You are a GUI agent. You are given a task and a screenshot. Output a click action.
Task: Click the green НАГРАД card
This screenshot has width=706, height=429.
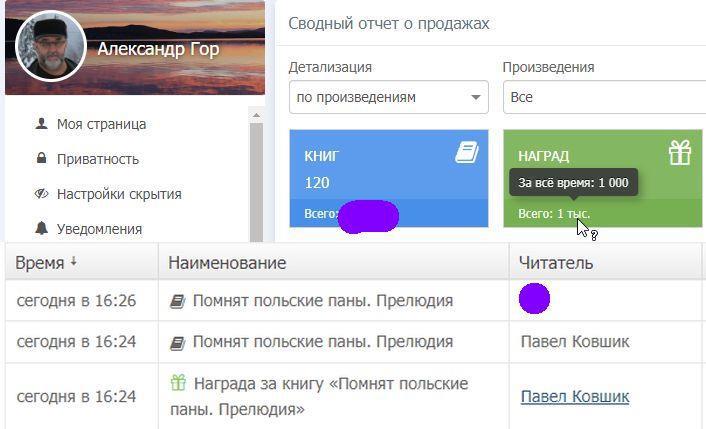(602, 178)
